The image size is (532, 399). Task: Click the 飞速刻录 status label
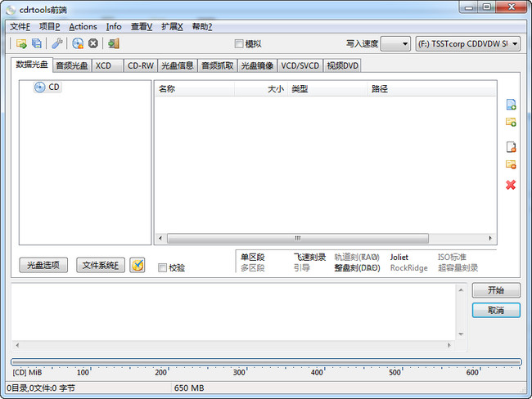[x=309, y=257]
